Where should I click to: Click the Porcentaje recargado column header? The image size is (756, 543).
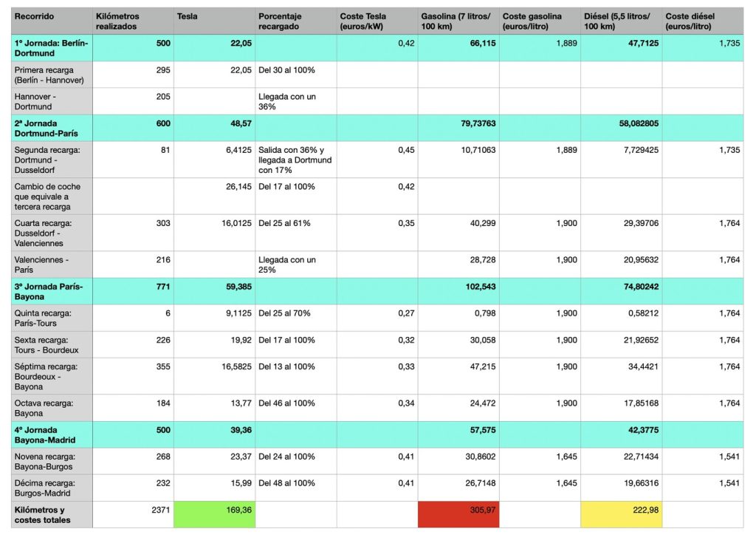coord(295,21)
